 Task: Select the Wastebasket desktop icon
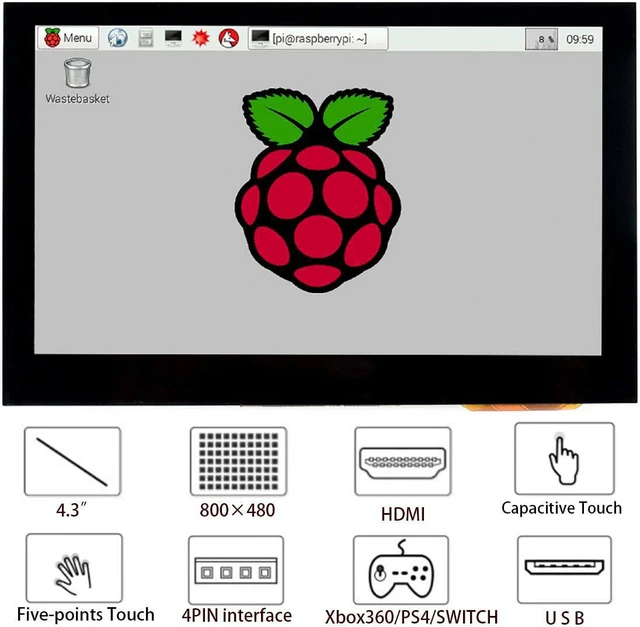click(78, 73)
